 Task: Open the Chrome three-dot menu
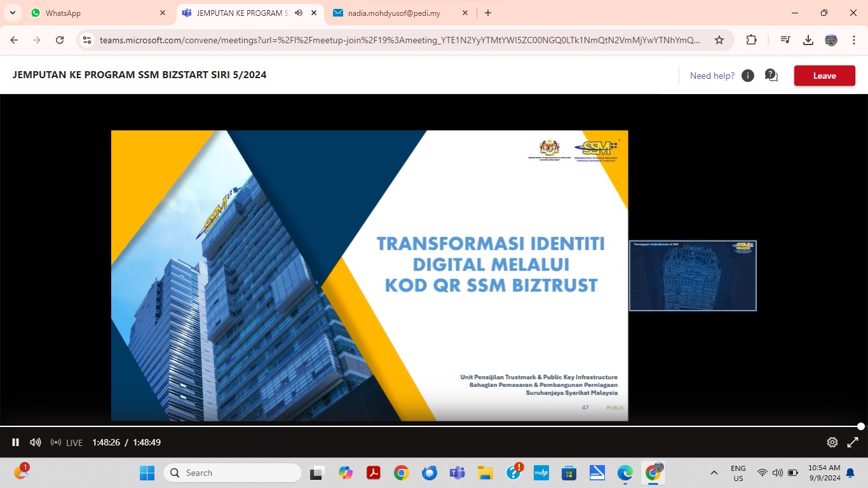(854, 40)
